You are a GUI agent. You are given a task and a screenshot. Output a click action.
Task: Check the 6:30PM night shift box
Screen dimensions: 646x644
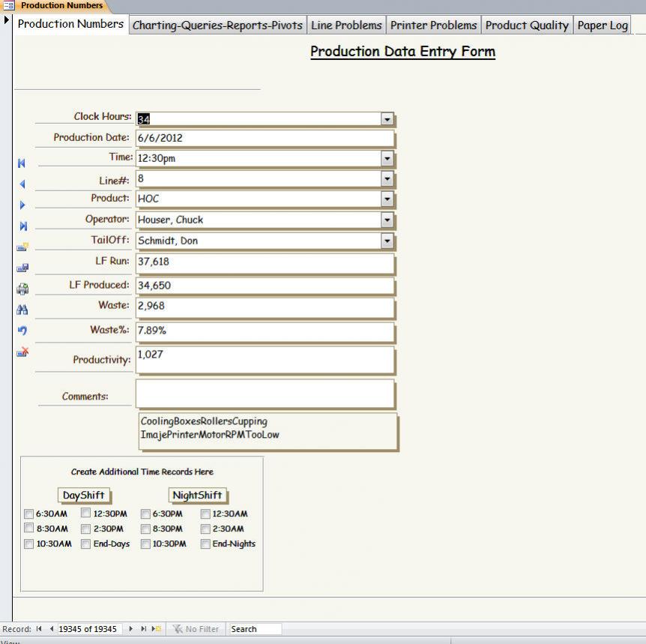pyautogui.click(x=145, y=514)
